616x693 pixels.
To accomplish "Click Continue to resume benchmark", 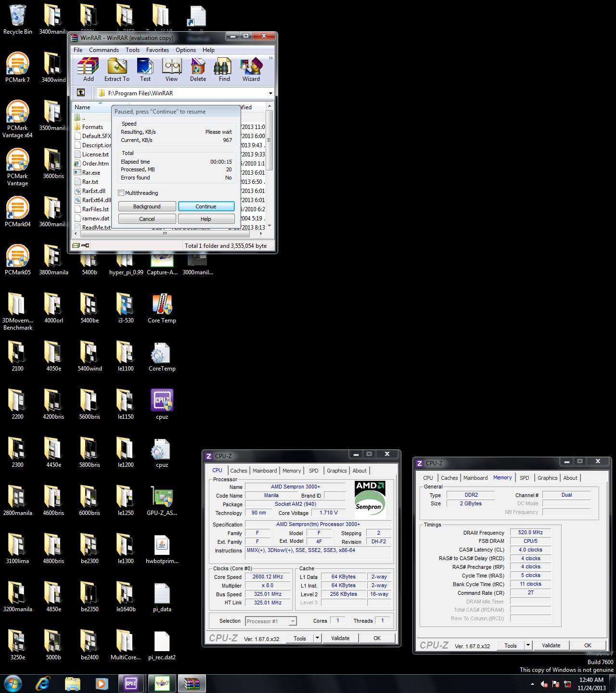I will (x=206, y=206).
